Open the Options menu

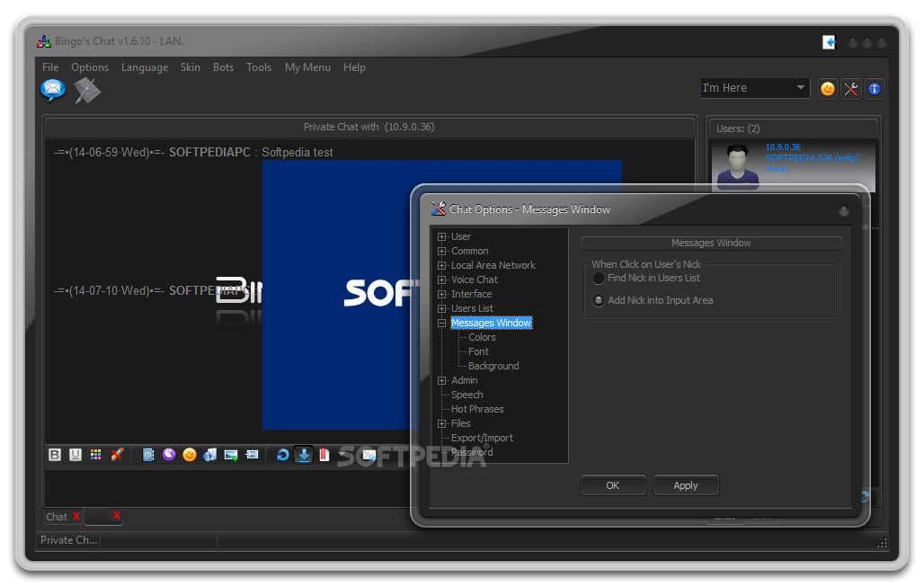coord(90,67)
